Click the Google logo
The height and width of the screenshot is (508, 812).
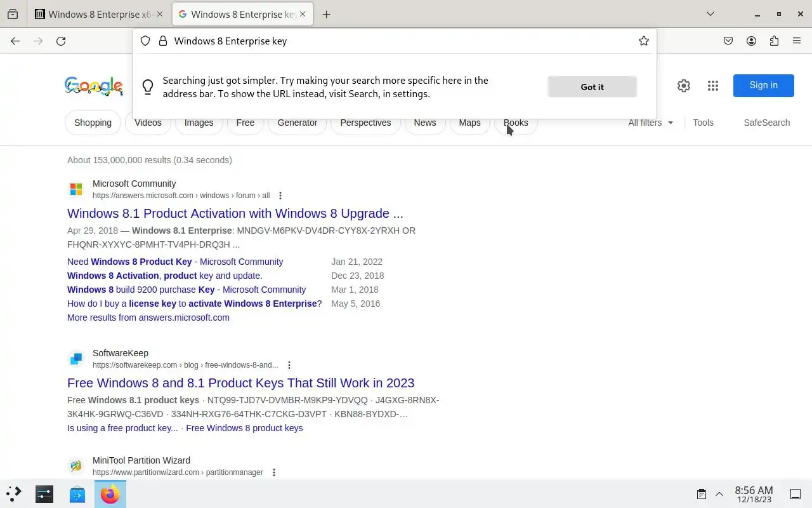(94, 86)
